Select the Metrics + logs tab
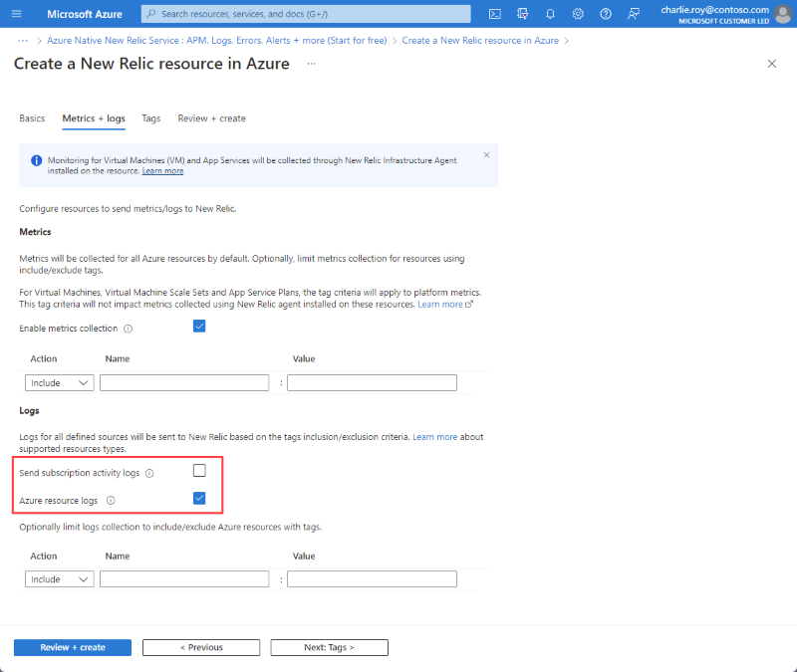The height and width of the screenshot is (672, 797). point(94,118)
